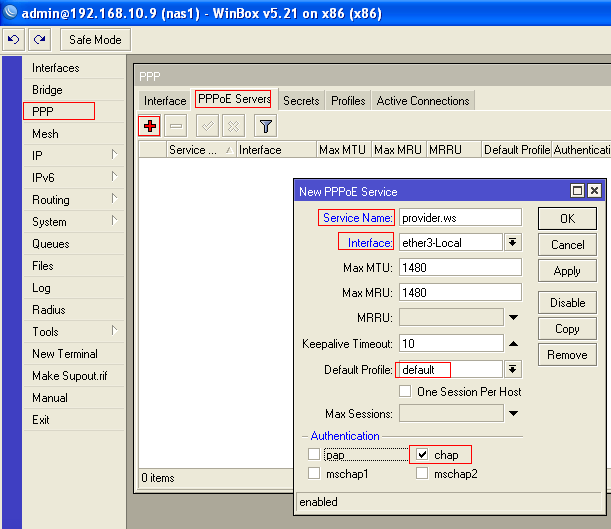Open the Interface dropdown list
611x529 pixels.
coord(512,242)
